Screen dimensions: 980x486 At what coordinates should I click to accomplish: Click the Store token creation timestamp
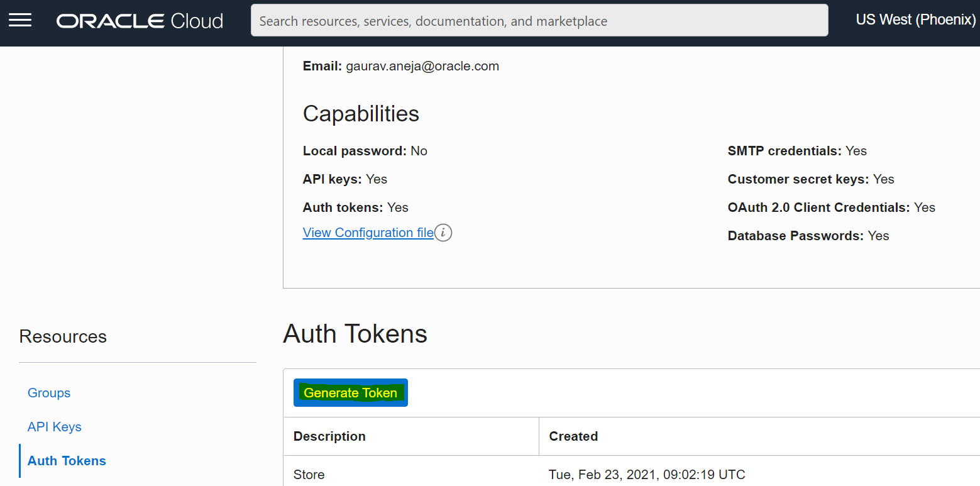click(647, 475)
